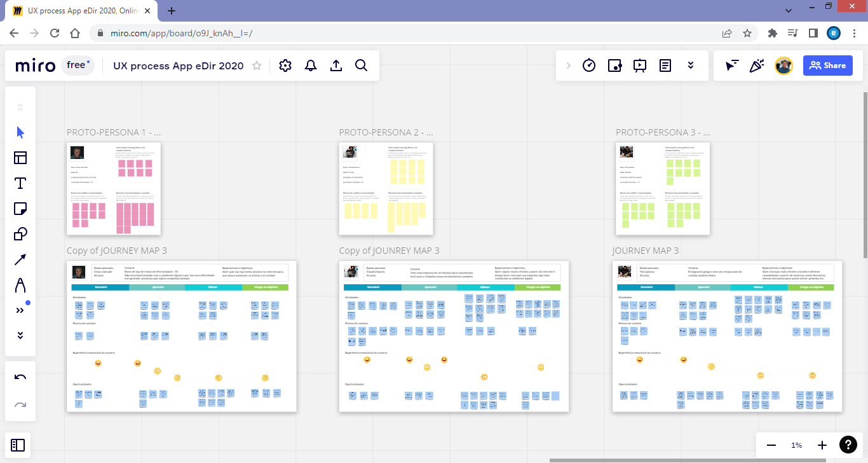Expand more apps double chevron in toolbar
The image size is (868, 463).
[x=20, y=310]
